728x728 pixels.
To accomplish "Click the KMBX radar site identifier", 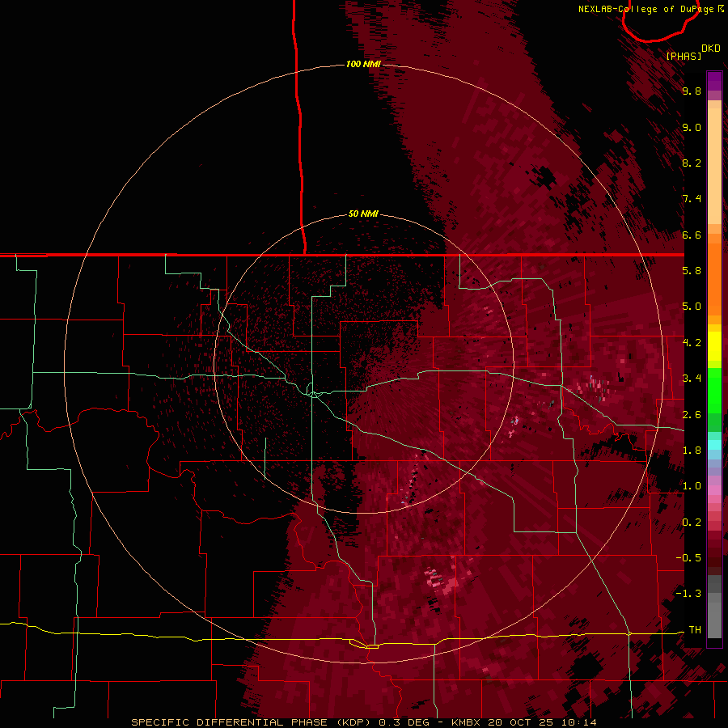I will point(467,722).
